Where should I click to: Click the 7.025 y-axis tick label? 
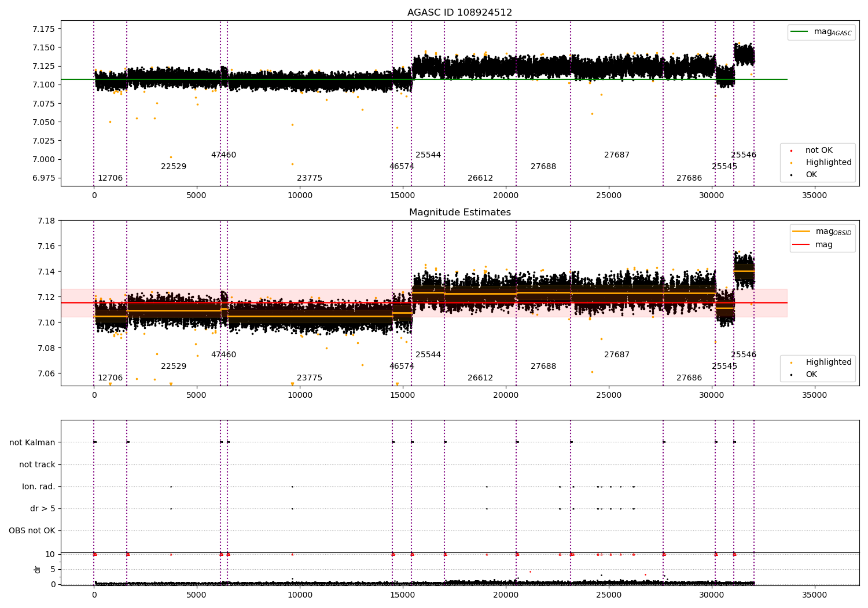44,141
